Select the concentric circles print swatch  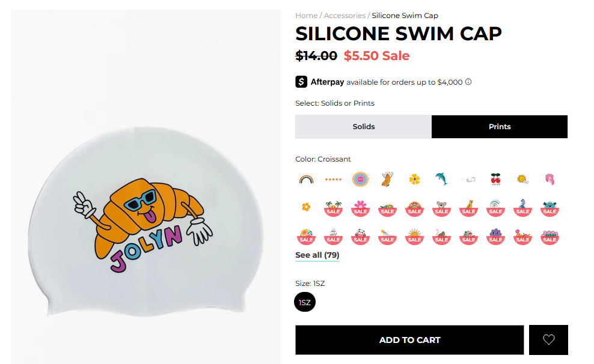tap(360, 179)
